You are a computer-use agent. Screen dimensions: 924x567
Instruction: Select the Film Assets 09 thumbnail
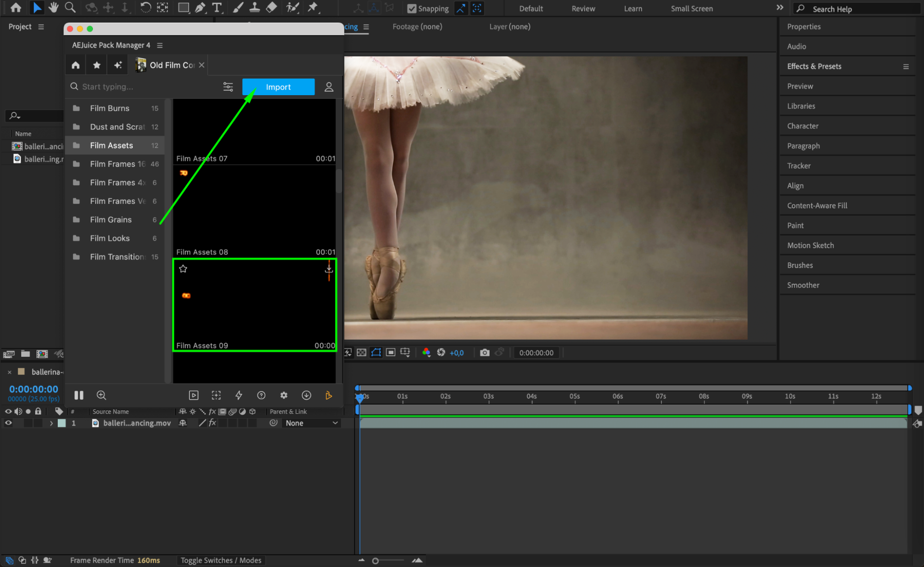coord(254,305)
